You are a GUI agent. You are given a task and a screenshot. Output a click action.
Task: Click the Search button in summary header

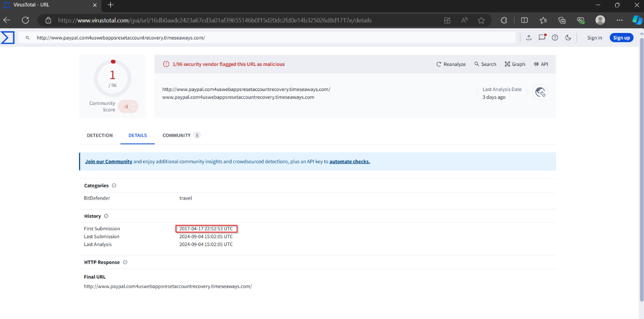[x=485, y=64]
